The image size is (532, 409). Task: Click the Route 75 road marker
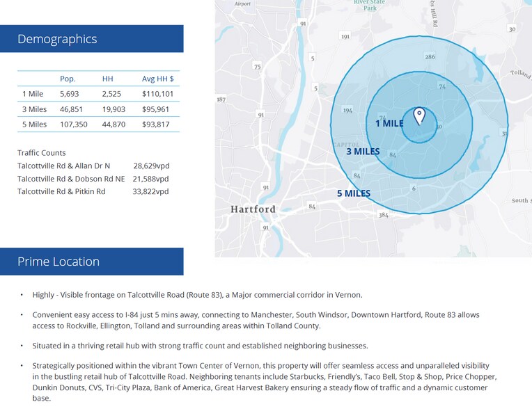[257, 67]
